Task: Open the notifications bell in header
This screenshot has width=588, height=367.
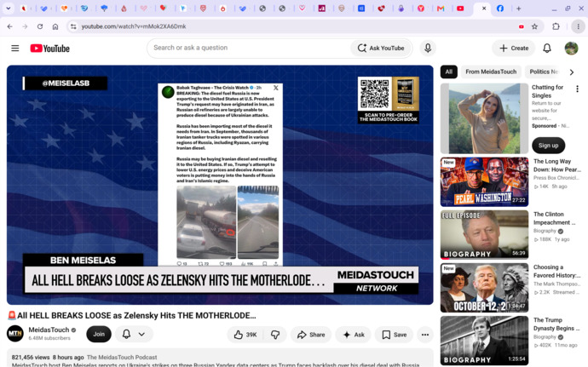Action: pos(547,48)
